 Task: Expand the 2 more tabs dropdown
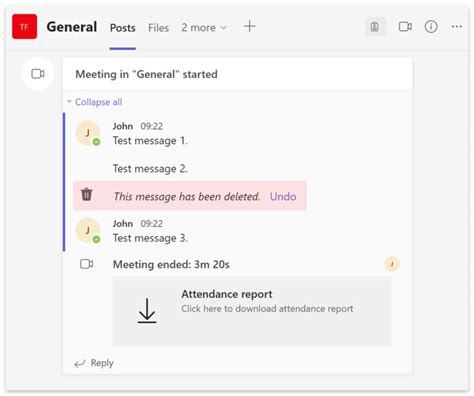click(204, 28)
